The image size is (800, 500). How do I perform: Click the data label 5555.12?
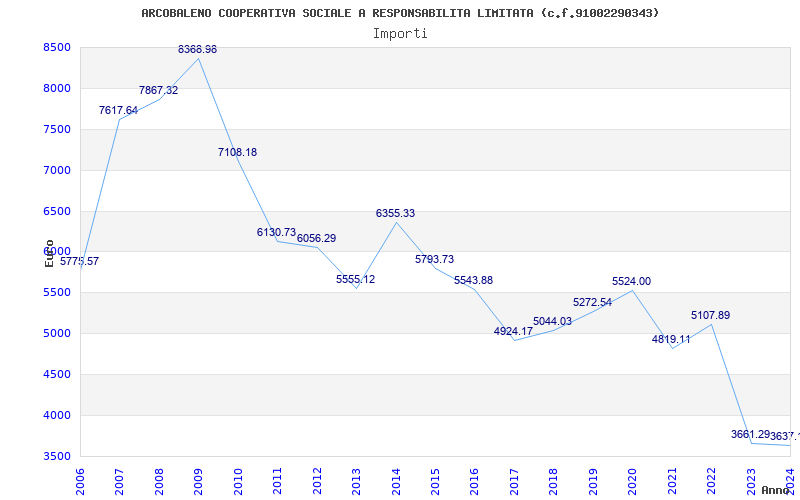[356, 279]
